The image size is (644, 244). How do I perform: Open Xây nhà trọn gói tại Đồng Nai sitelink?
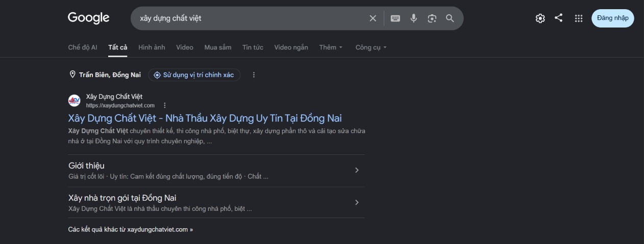[122, 198]
